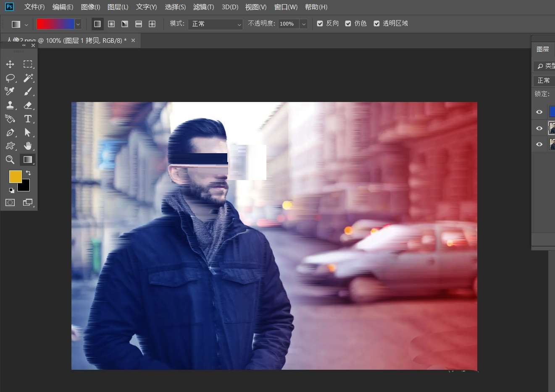Close the document tab 图层 1 拷贝
The image size is (555, 392).
pos(133,40)
